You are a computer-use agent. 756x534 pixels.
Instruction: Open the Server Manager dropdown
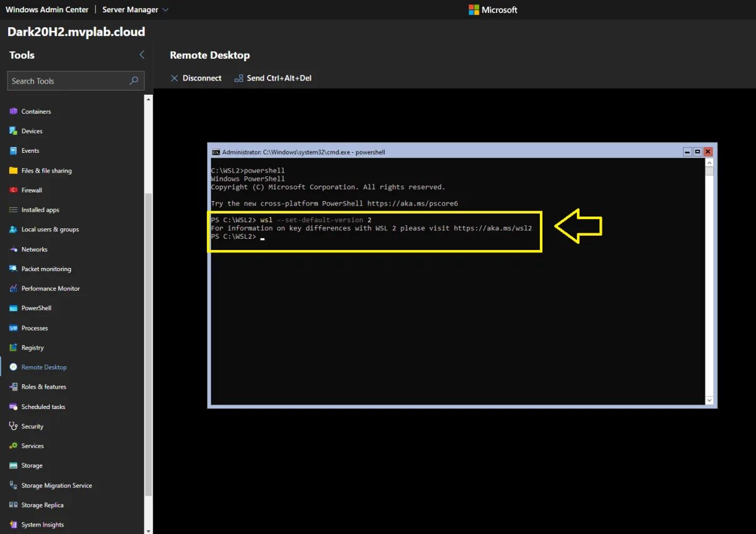(135, 9)
